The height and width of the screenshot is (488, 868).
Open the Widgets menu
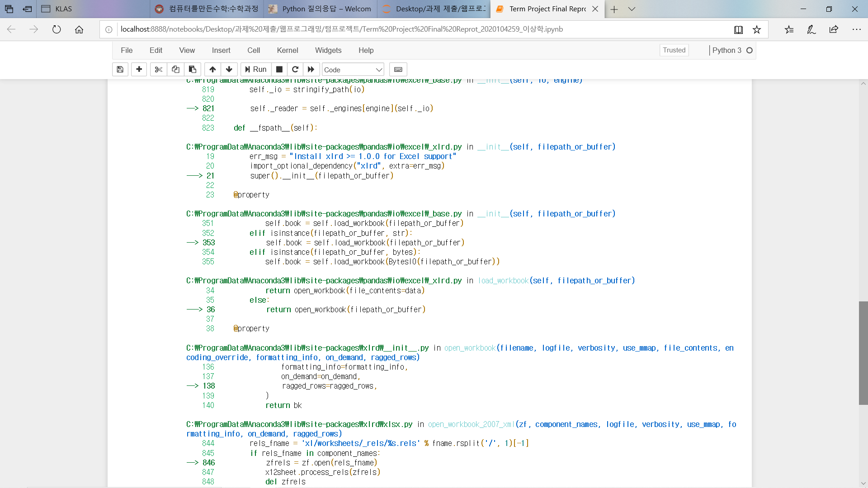coord(328,50)
